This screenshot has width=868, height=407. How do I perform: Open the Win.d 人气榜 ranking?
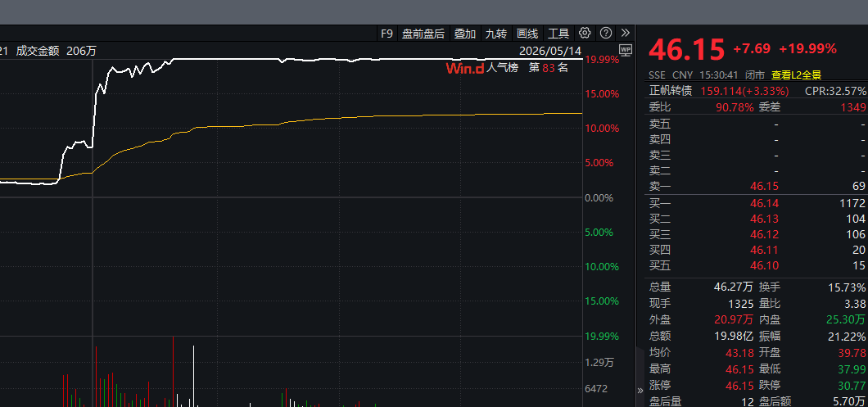[482, 68]
